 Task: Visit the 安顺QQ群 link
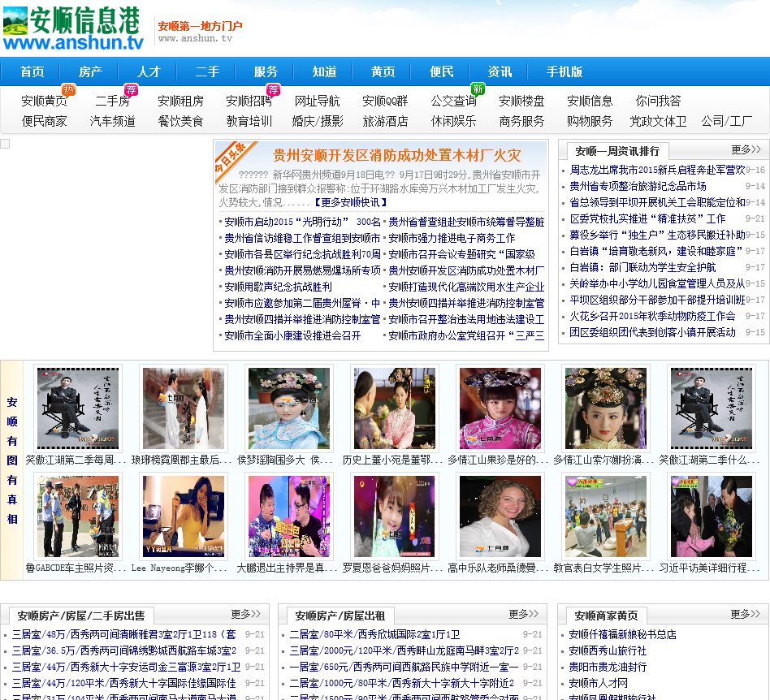[385, 102]
